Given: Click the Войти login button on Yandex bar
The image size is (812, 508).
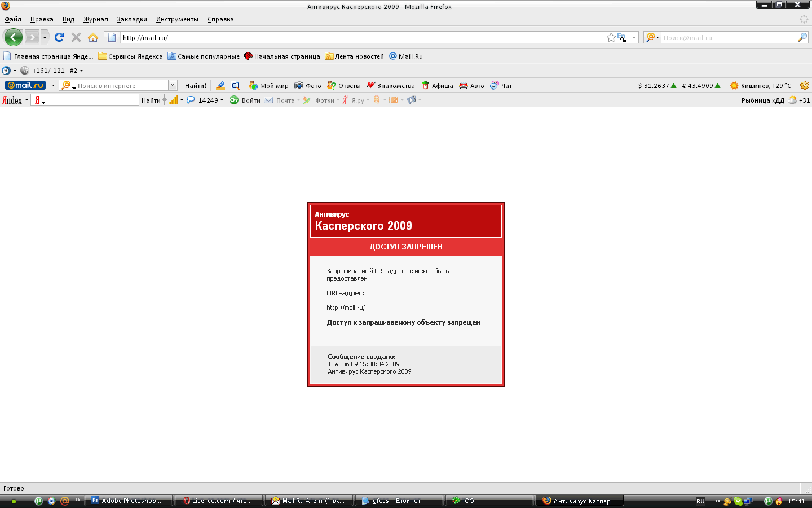Looking at the screenshot, I should click(245, 100).
